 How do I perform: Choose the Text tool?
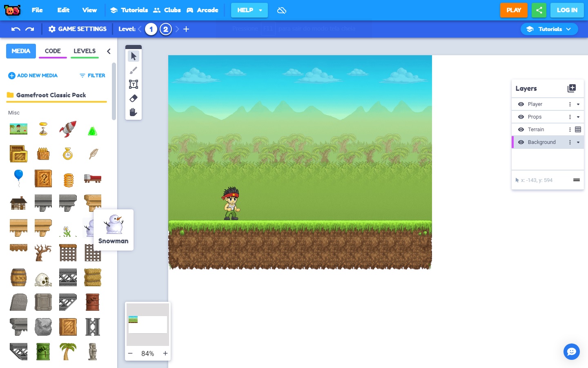(133, 84)
